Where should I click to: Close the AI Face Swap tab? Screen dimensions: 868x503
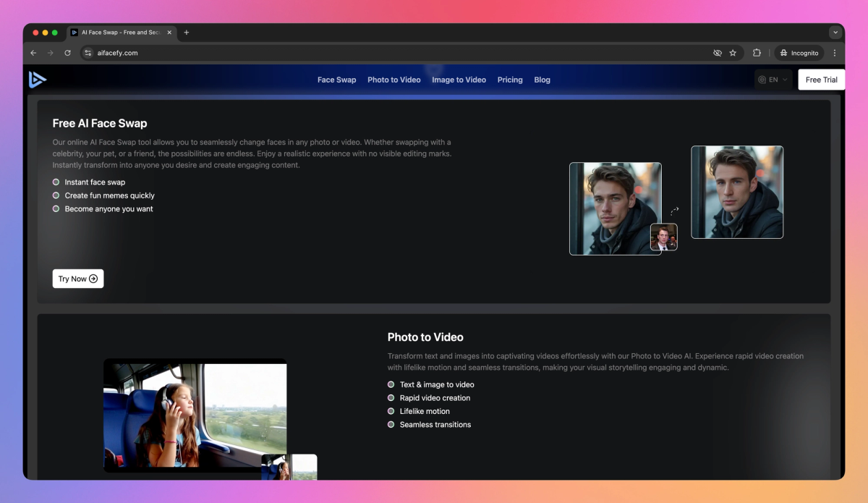coord(169,33)
